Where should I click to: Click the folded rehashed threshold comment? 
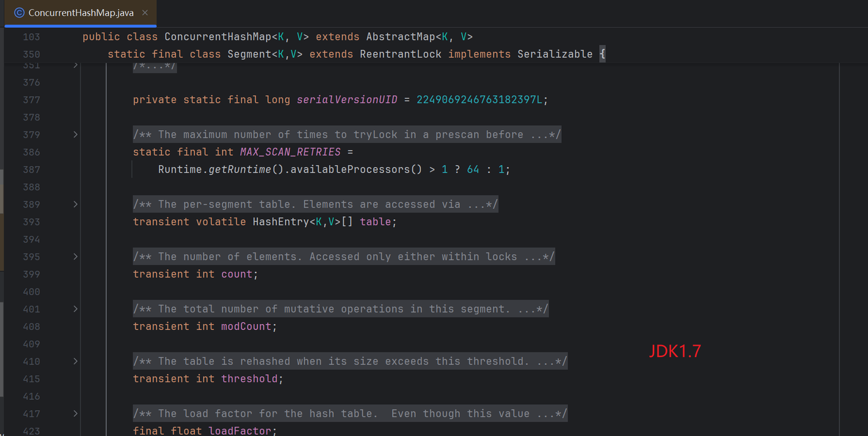click(x=350, y=361)
